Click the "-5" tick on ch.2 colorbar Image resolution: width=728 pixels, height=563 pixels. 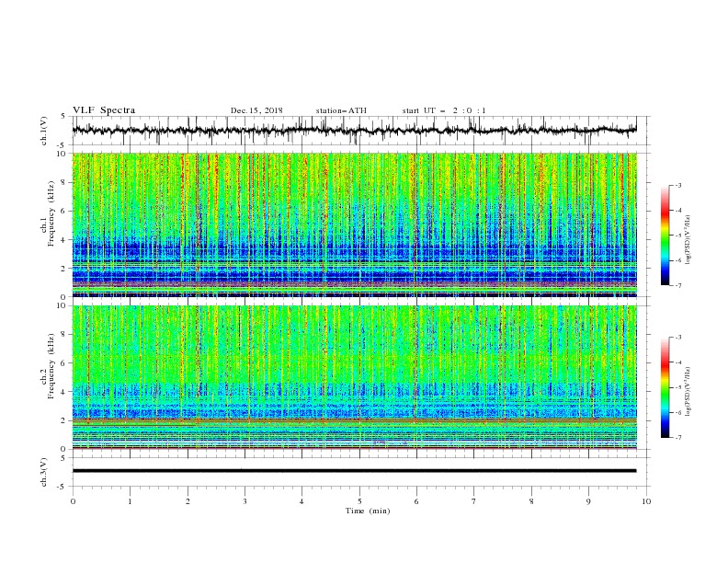click(677, 387)
